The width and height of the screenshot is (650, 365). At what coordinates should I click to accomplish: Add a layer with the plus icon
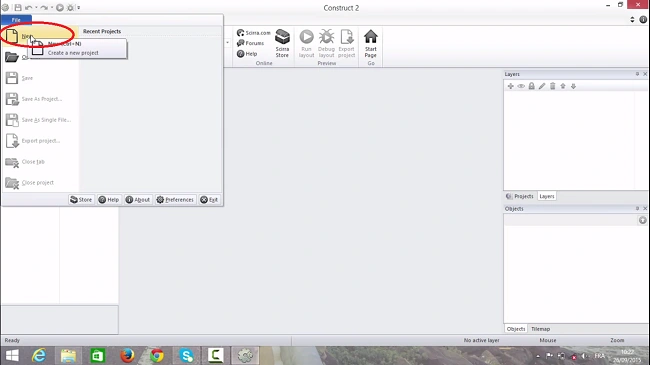pyautogui.click(x=510, y=86)
